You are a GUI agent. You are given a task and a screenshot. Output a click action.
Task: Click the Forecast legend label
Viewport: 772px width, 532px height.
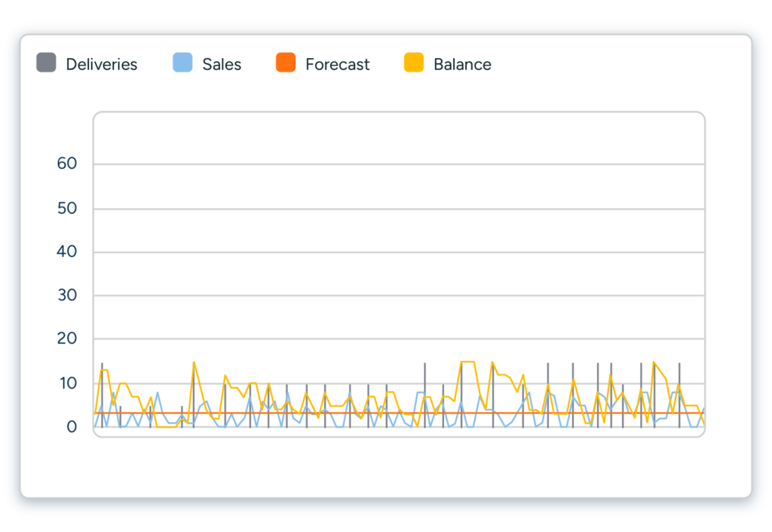click(x=336, y=64)
